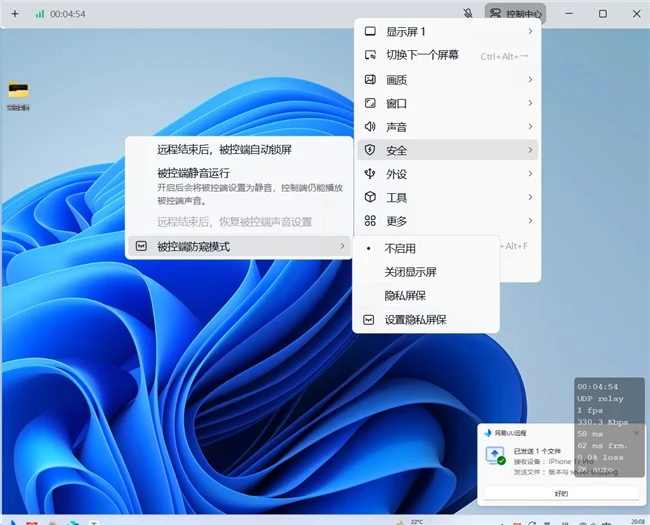Click the 00:04:54 session timer in title bar
This screenshot has height=525, width=650.
[68, 14]
